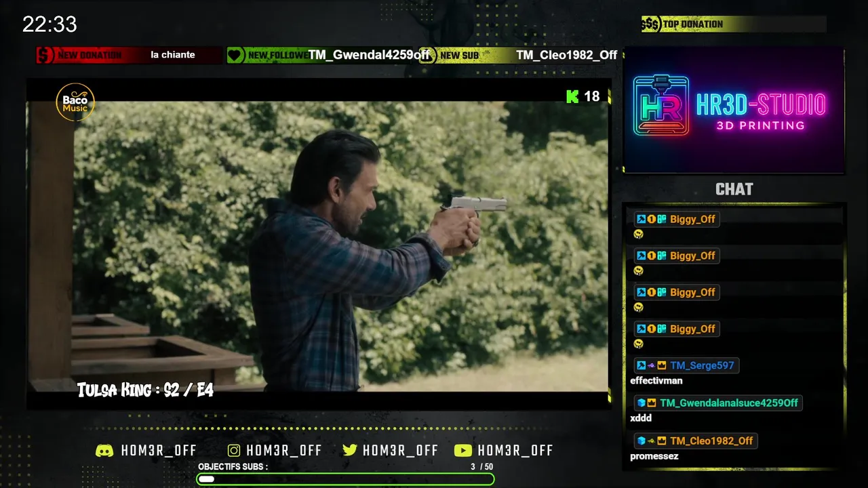The height and width of the screenshot is (488, 868).
Task: Click the crown badge next to TM_Cleo1982_Off
Action: tap(661, 441)
